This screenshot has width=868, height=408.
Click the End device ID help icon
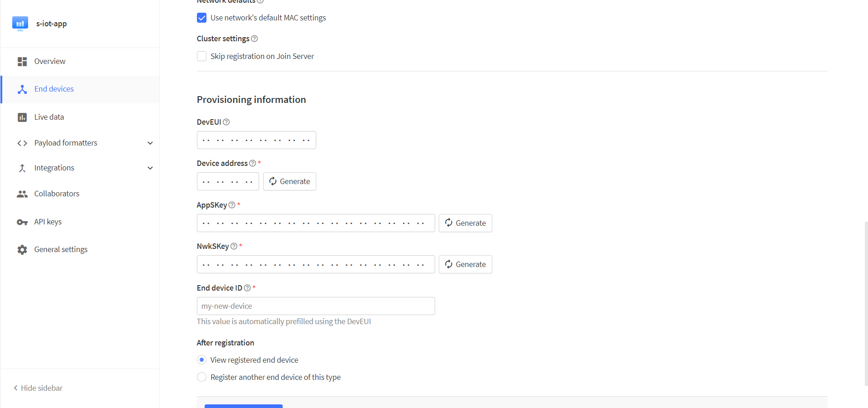pos(247,288)
